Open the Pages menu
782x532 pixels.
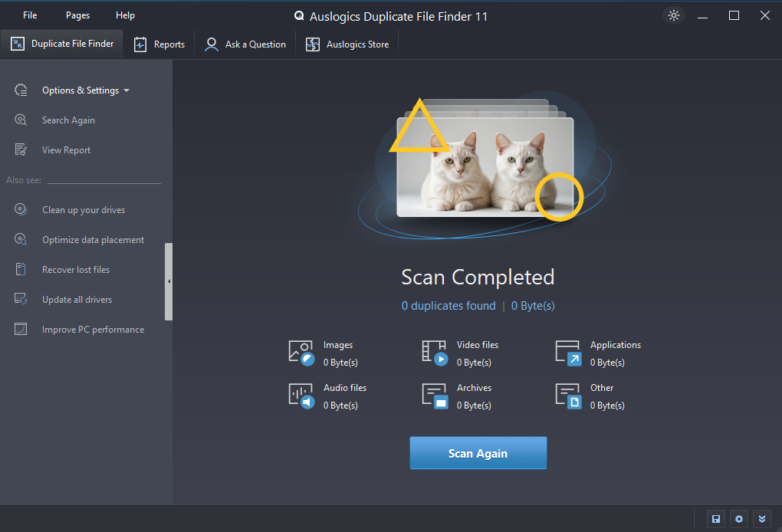tap(77, 15)
